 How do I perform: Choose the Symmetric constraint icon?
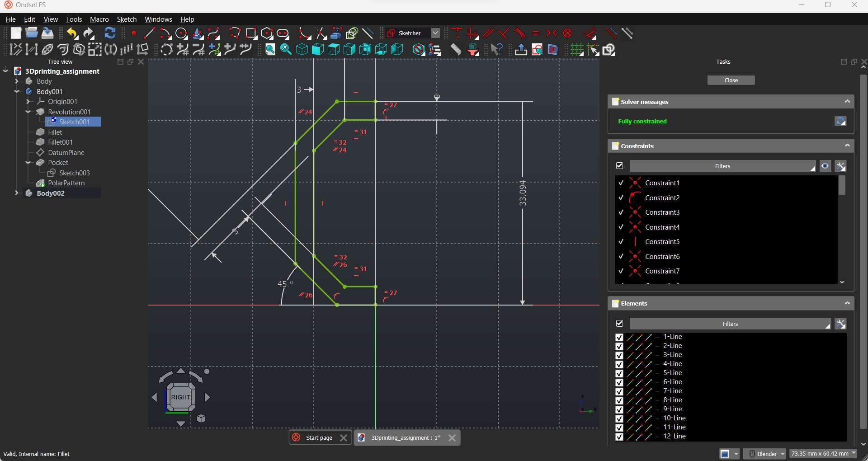coord(552,33)
